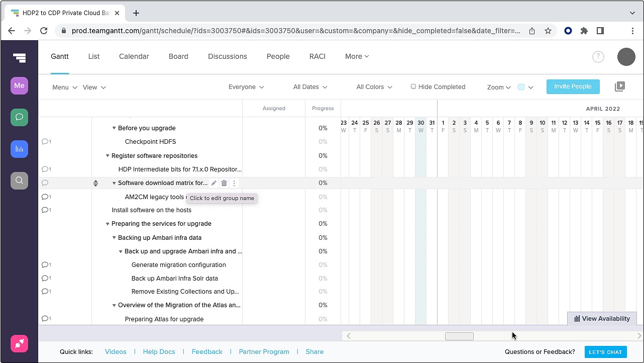Click the help question mark icon
This screenshot has height=363, width=644.
(598, 57)
